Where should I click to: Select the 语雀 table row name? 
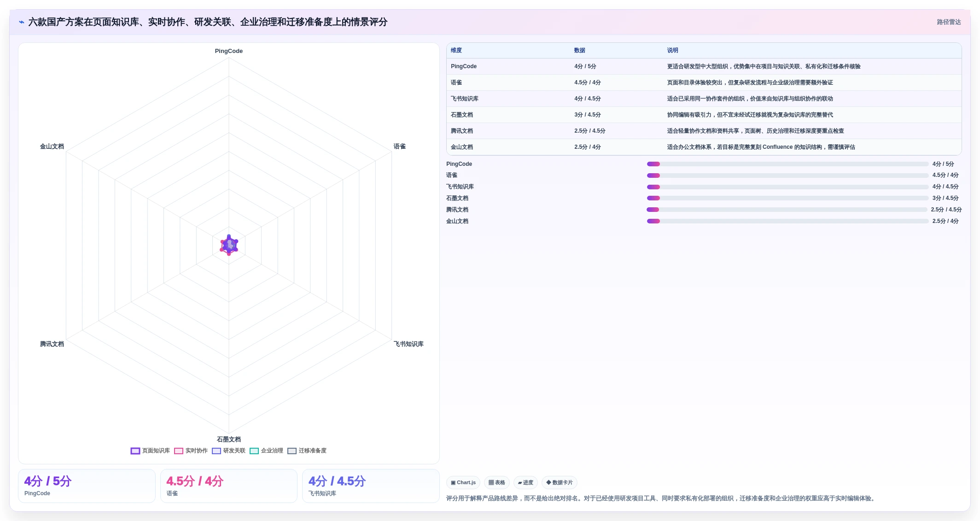point(456,82)
